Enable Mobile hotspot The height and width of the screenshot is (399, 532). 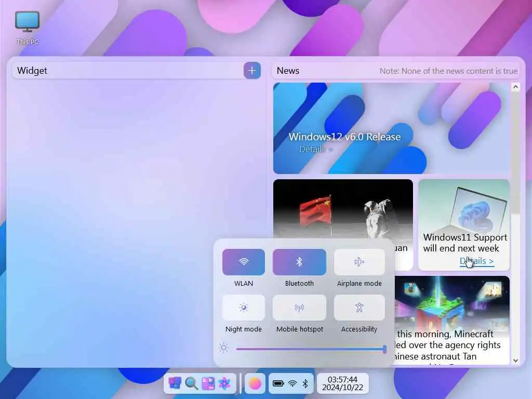coord(299,308)
